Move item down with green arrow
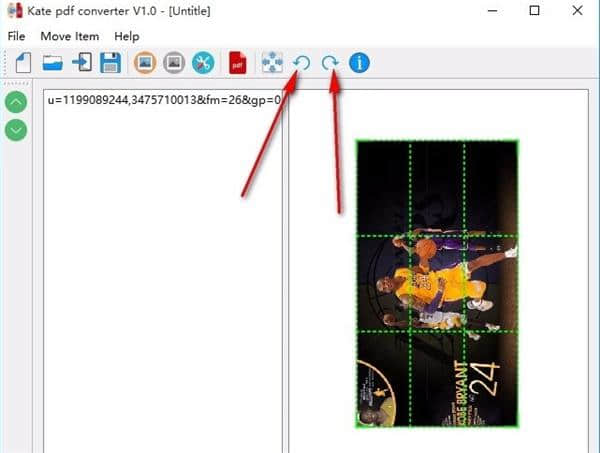This screenshot has height=453, width=600. point(16,130)
